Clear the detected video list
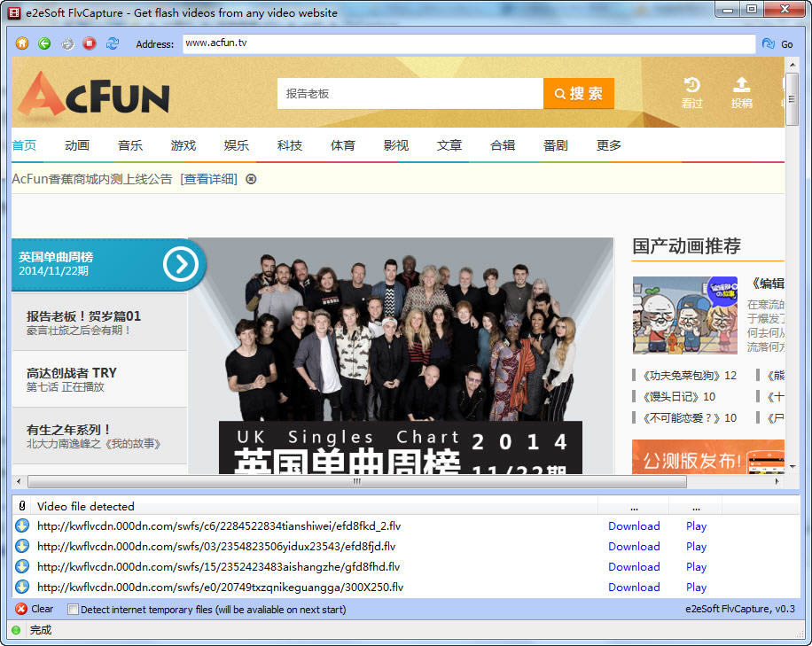Screen dimensions: 812x646 click(x=35, y=609)
